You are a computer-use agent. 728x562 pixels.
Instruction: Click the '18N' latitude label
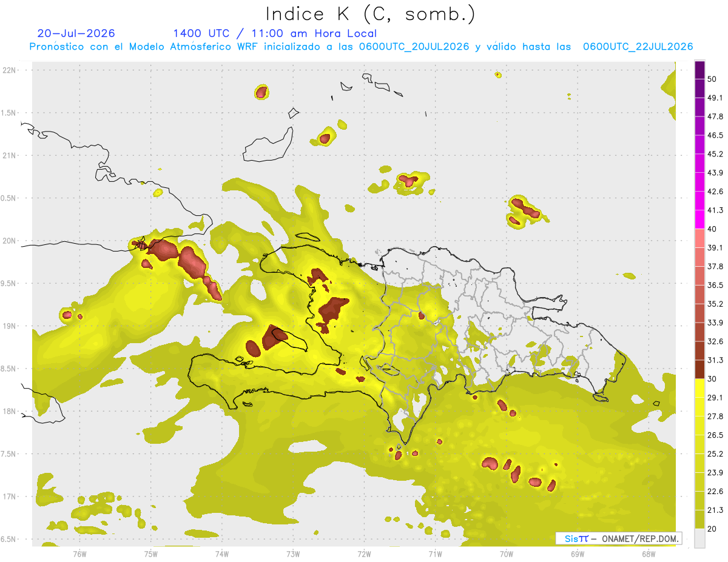pos(10,411)
